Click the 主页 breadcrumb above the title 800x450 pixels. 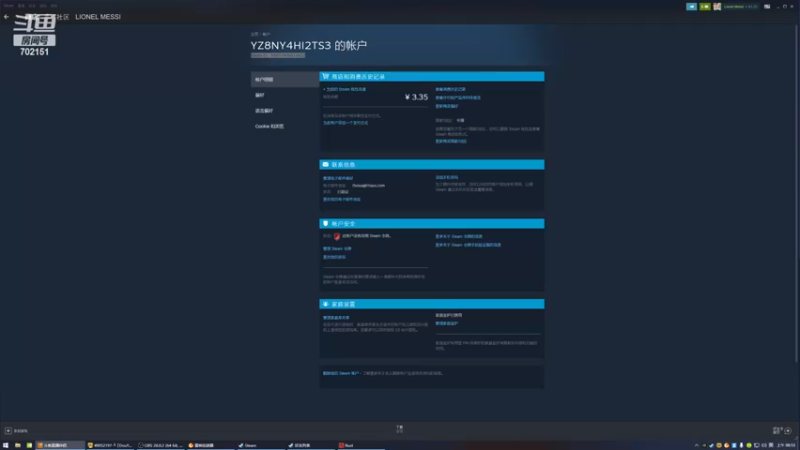pyautogui.click(x=255, y=34)
